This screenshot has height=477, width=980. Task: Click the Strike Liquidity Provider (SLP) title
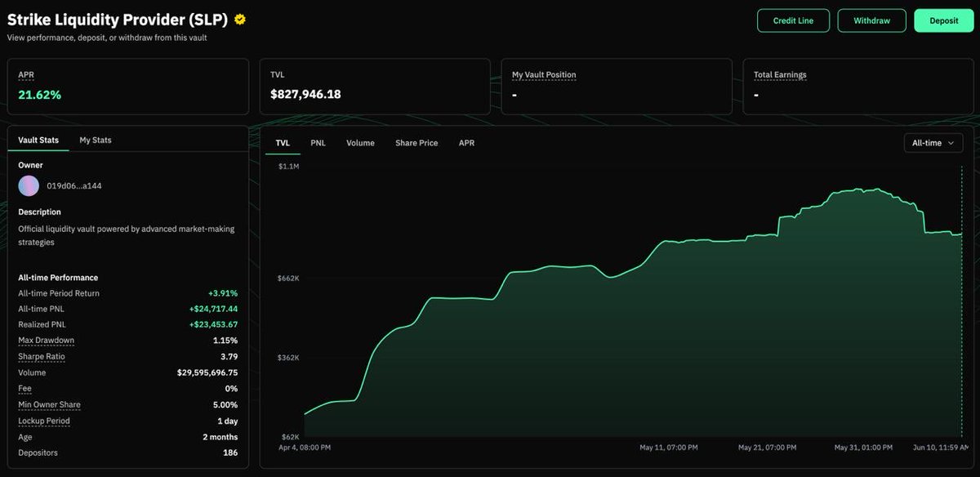pyautogui.click(x=118, y=20)
